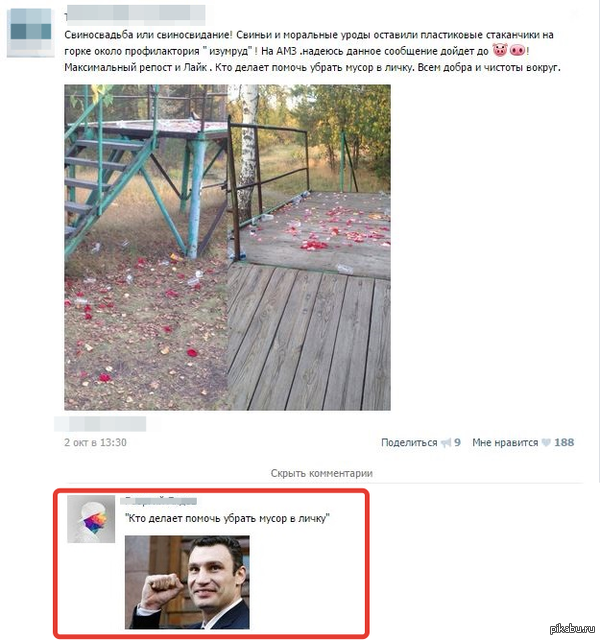Viewport: 600px width, 640px height.
Task: Click the pikabu.ru watermark
Action: point(572,629)
